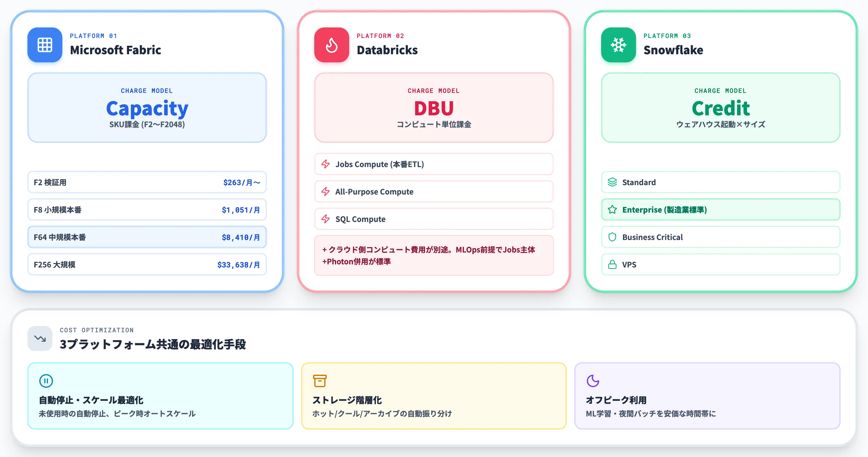Click the lightning icon beside All-Purpose Compute

click(x=325, y=191)
